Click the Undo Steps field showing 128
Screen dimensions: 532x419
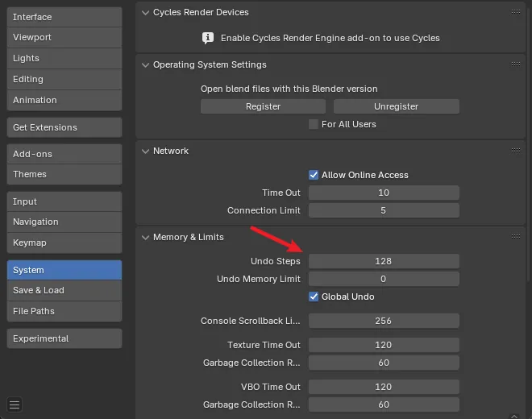(x=384, y=261)
